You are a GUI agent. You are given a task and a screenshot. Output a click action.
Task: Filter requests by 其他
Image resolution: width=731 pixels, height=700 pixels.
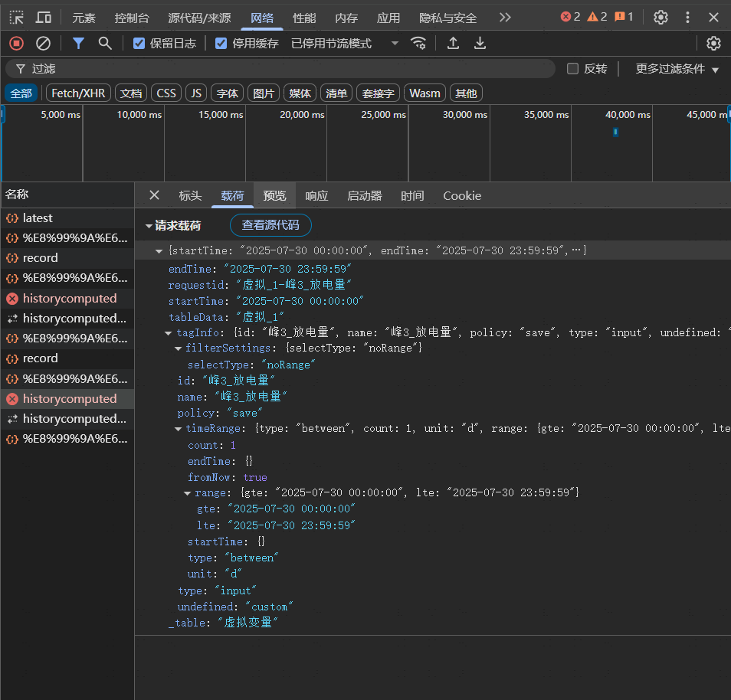point(466,93)
